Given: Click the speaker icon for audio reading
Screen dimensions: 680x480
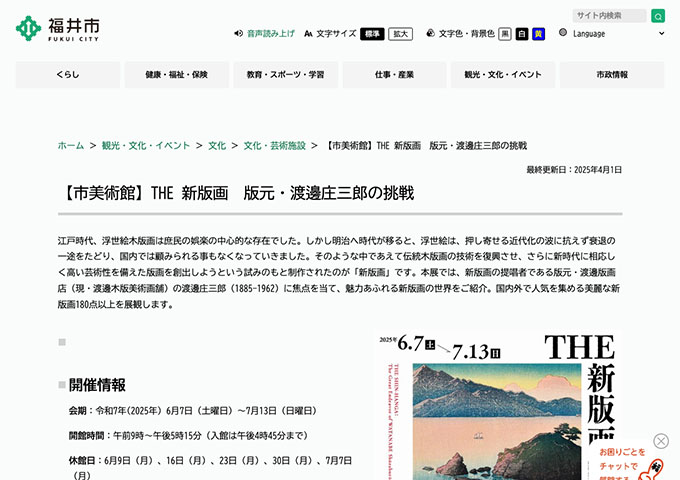Looking at the screenshot, I should coord(238,33).
